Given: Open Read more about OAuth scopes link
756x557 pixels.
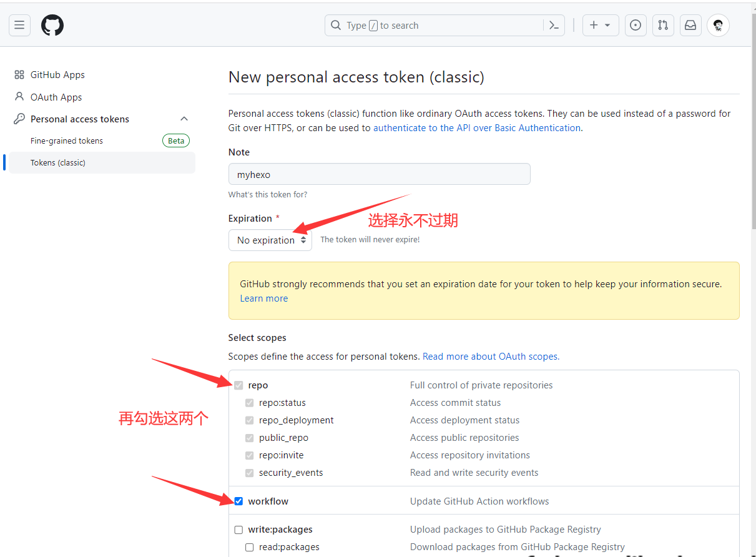Looking at the screenshot, I should [x=491, y=357].
